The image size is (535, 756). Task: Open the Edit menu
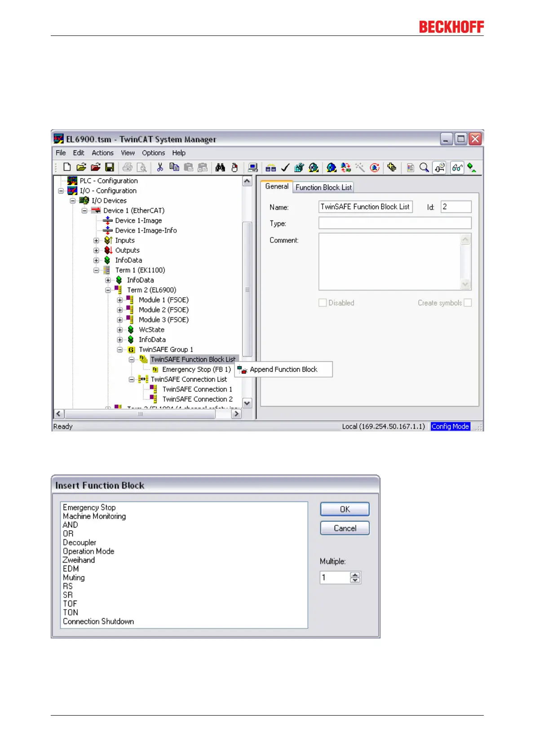(79, 153)
